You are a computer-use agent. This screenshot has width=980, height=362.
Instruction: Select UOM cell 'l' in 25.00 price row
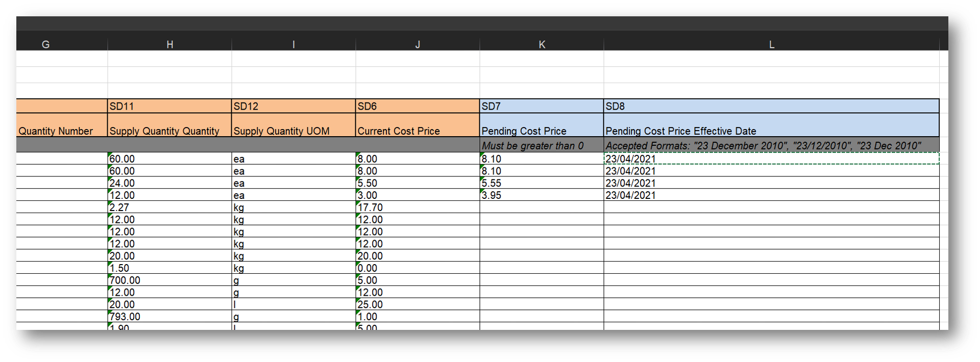[293, 304]
